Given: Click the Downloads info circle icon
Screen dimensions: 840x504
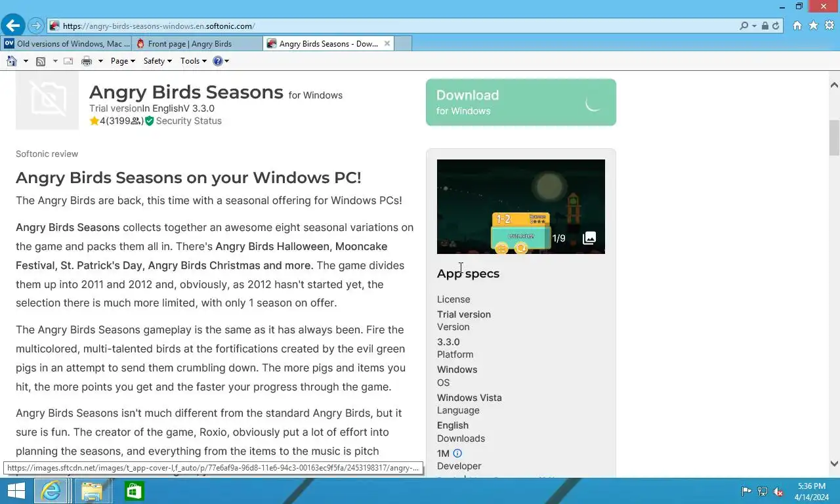Looking at the screenshot, I should click(x=457, y=453).
